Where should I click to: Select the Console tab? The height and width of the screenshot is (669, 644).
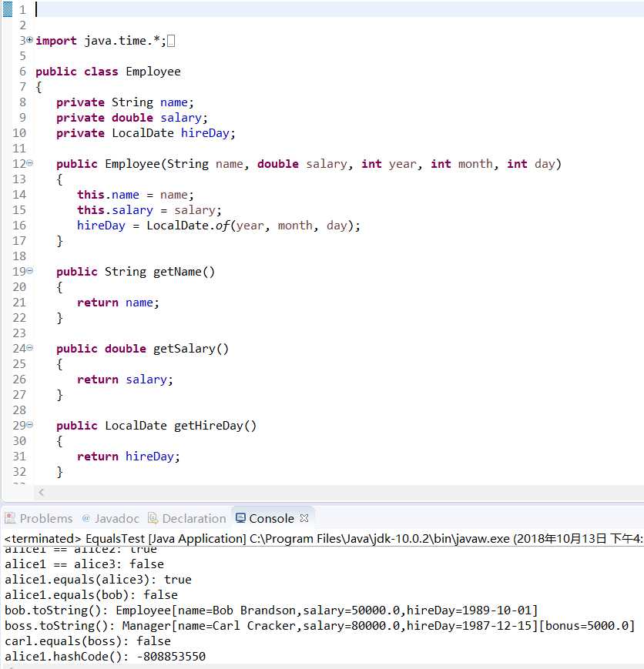coord(272,518)
